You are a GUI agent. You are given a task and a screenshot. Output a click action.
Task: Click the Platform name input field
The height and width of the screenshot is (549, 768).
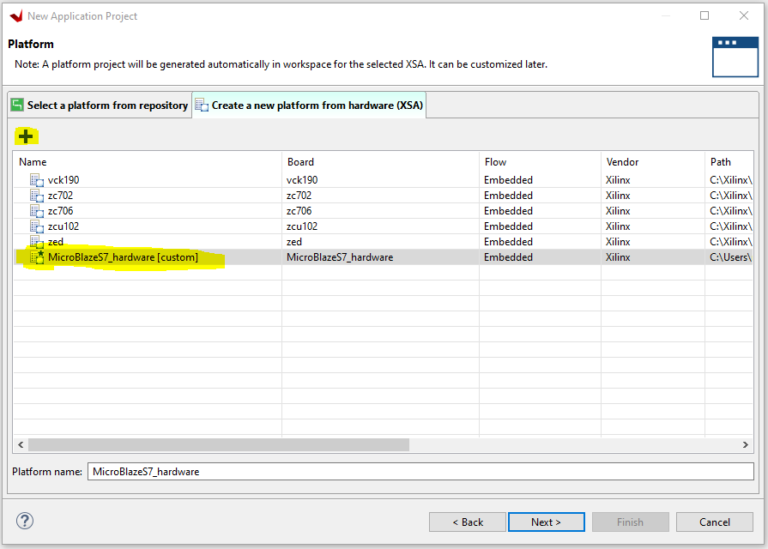click(420, 472)
